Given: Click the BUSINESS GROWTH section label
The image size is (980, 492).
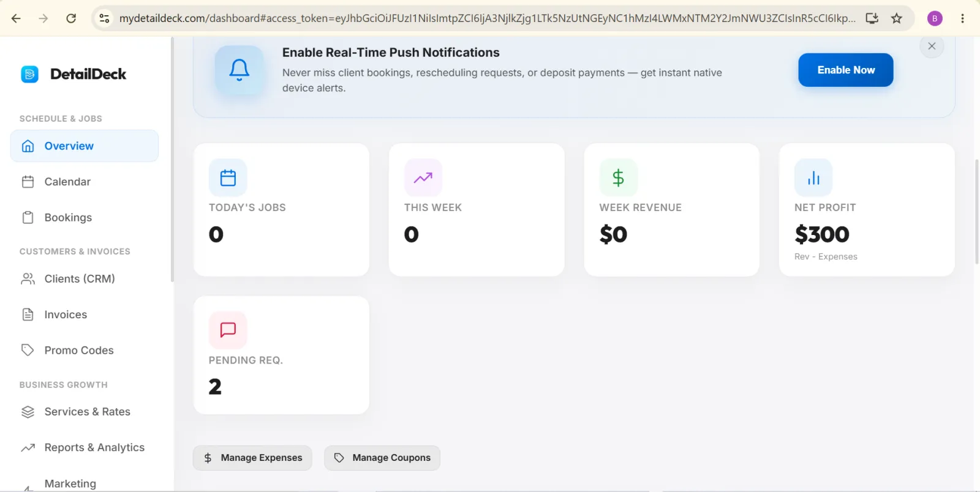Looking at the screenshot, I should coord(64,385).
